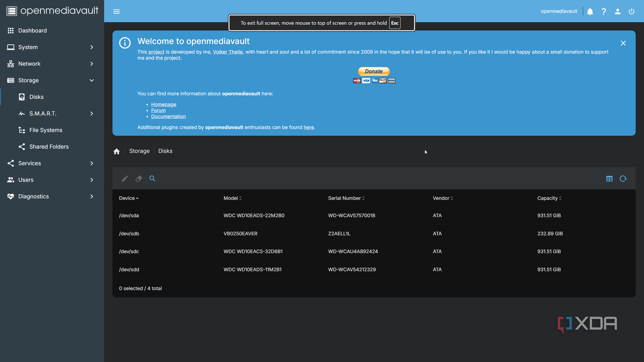Screen dimensions: 644x362
Task: Sort the table by Model column
Action: pos(233,198)
